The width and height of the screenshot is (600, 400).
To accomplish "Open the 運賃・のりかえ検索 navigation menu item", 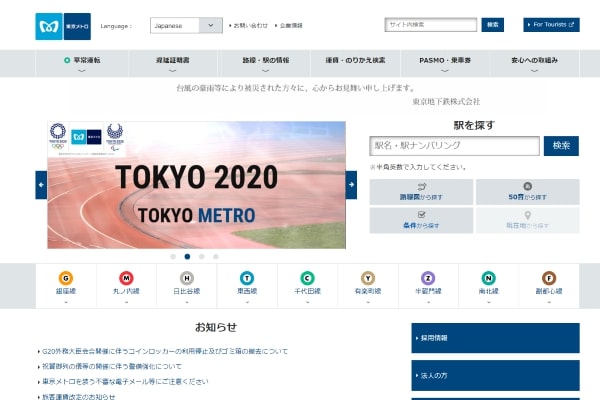I will [x=355, y=64].
